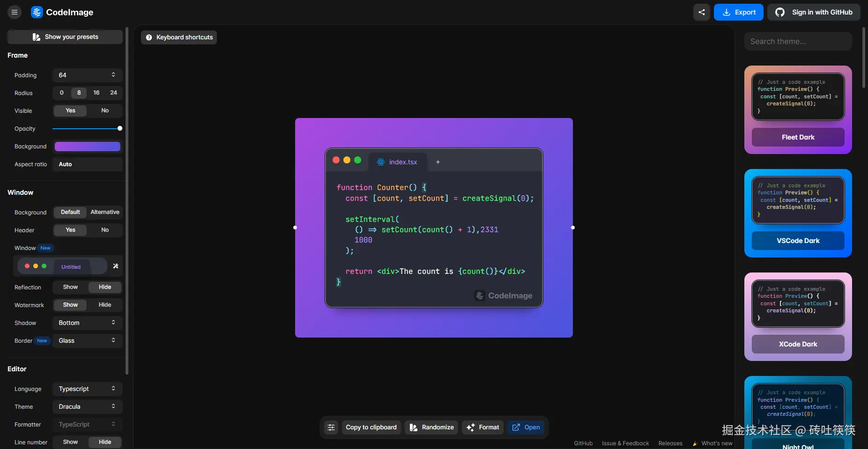This screenshot has height=449, width=868.
Task: Click the CodeImage logo icon
Action: 37,12
